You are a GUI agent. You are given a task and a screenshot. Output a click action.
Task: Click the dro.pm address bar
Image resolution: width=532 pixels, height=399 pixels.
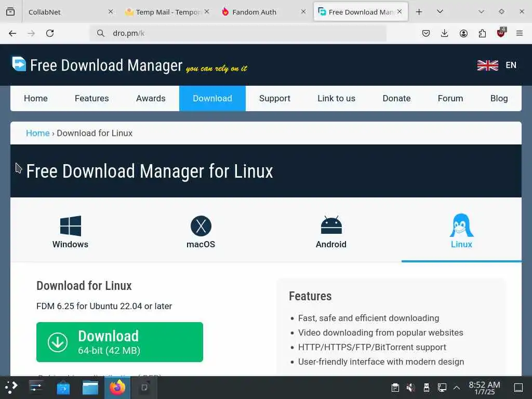tap(238, 33)
